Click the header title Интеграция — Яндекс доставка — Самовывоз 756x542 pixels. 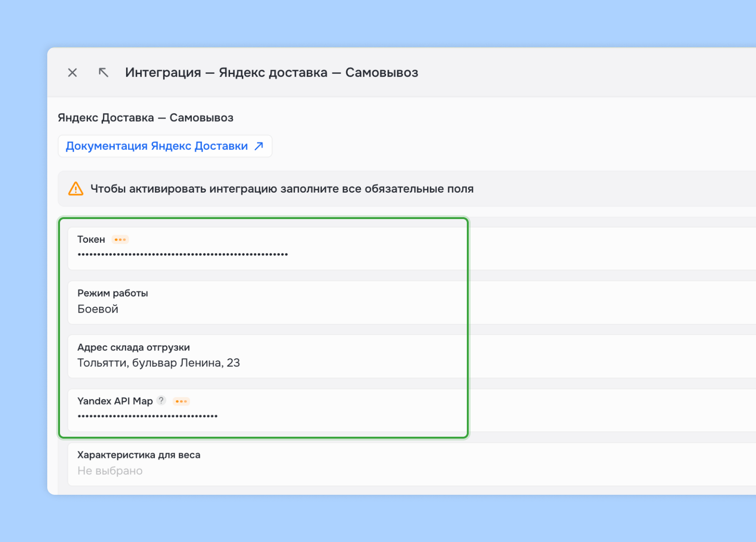click(272, 73)
